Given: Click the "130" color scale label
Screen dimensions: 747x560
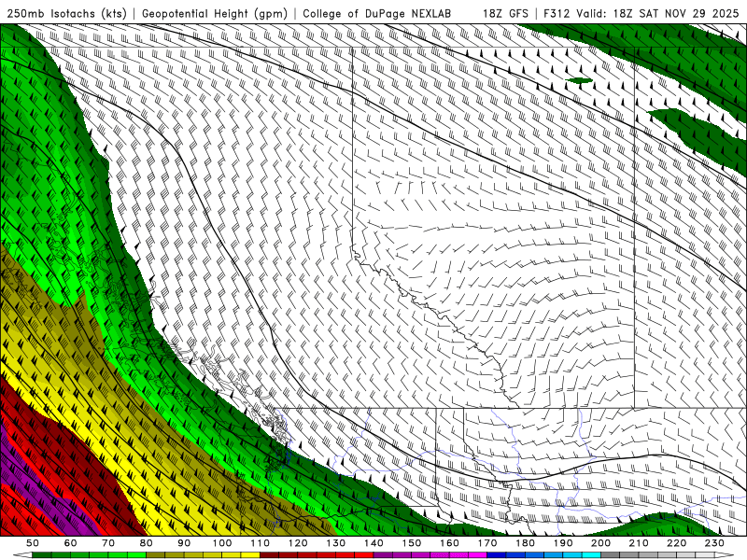Looking at the screenshot, I should (335, 543).
